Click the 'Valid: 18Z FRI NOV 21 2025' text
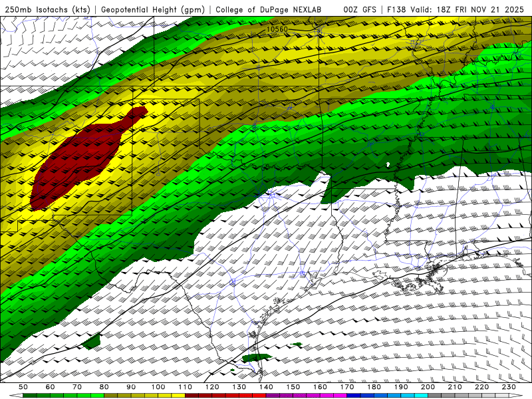The image size is (532, 399). pyautogui.click(x=467, y=9)
